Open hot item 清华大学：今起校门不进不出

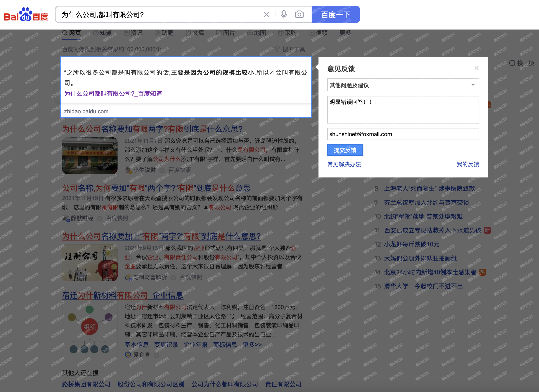pos(424,286)
